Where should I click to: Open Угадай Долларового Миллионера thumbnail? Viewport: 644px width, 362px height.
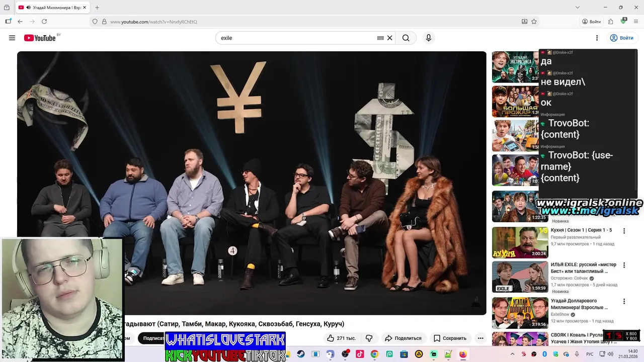click(520, 313)
